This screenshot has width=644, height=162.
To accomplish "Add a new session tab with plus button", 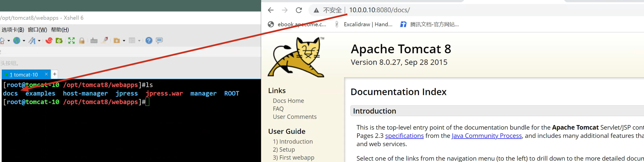I will (55, 74).
